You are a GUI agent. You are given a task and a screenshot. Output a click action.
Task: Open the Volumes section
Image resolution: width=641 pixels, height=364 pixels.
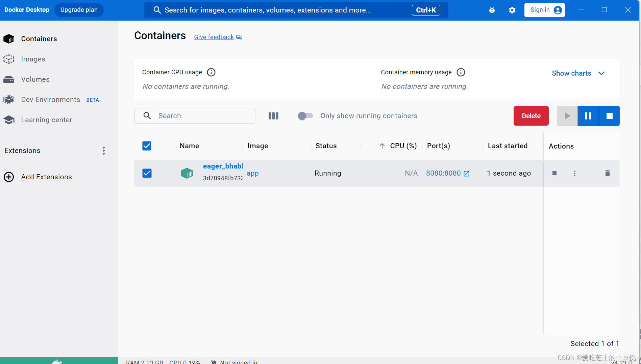(x=35, y=79)
